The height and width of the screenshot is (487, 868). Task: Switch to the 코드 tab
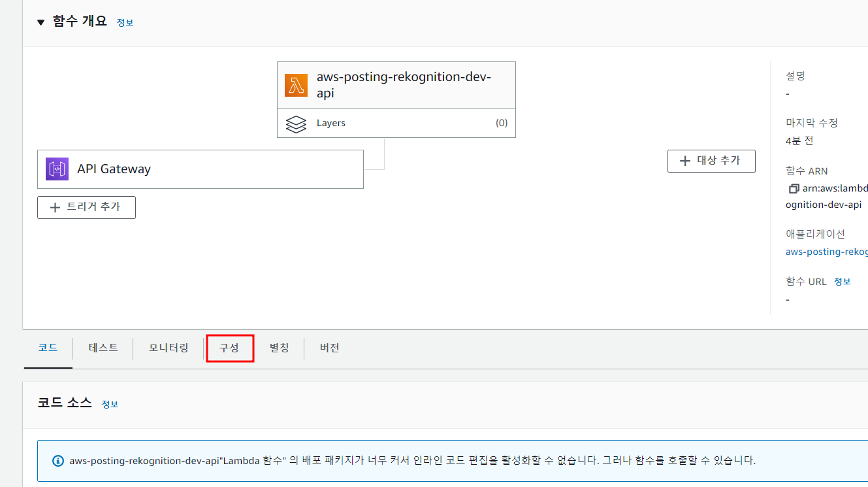pos(48,348)
